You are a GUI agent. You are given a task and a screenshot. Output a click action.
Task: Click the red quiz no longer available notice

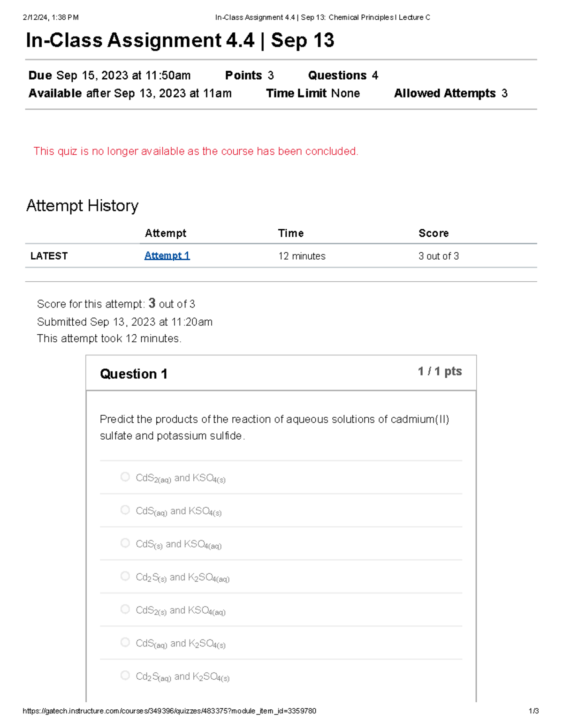(x=196, y=151)
